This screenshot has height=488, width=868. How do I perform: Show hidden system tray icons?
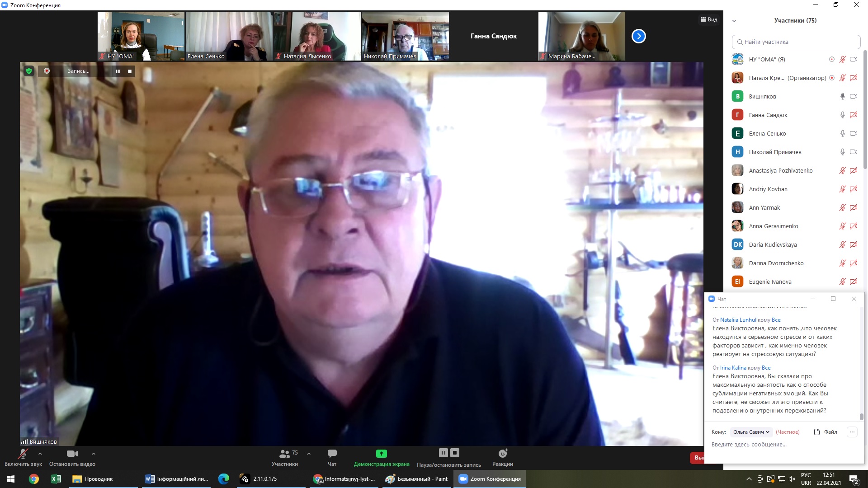(749, 479)
